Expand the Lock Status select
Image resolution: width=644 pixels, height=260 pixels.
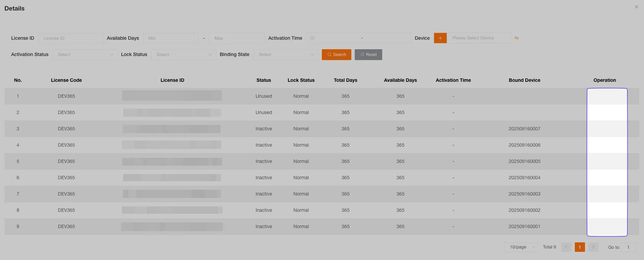[183, 55]
